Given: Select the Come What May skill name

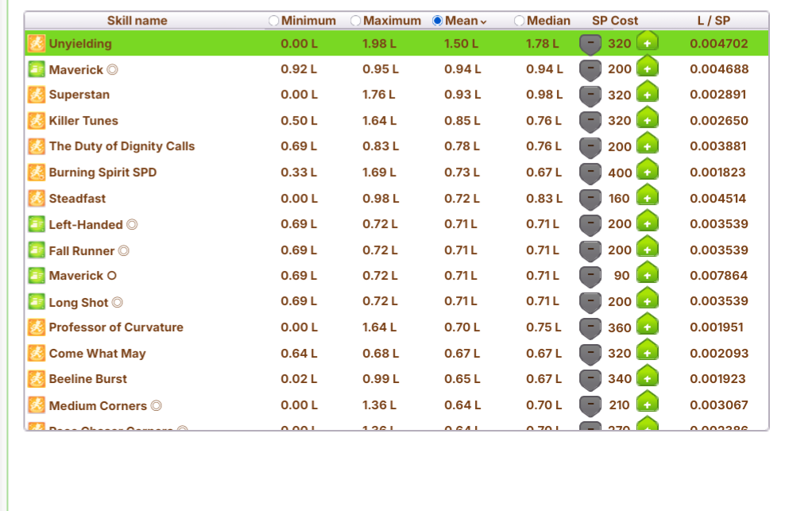Looking at the screenshot, I should (x=98, y=354).
